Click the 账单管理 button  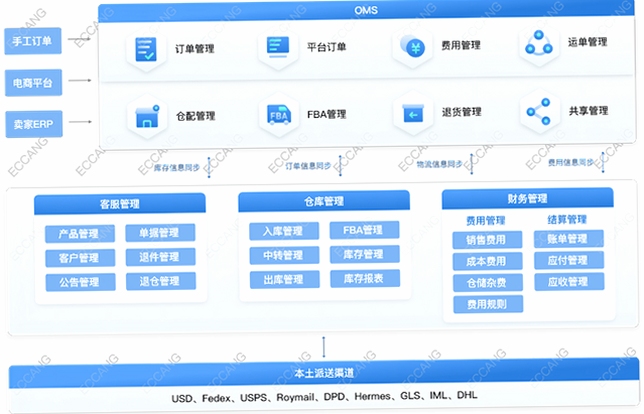569,239
